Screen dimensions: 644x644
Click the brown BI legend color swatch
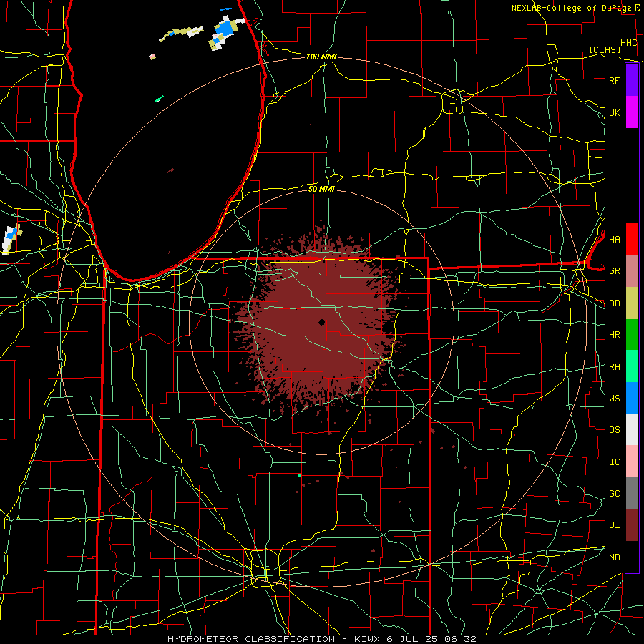point(632,525)
